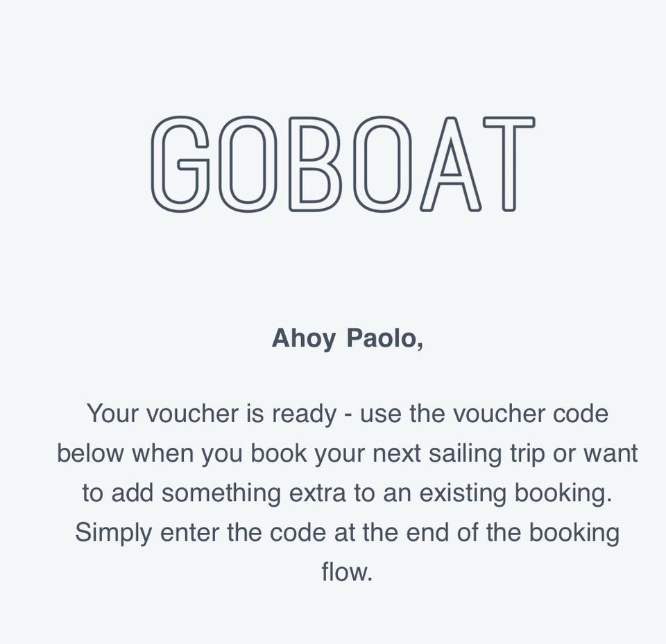Image resolution: width=666 pixels, height=644 pixels.
Task: Click the word 'flow.' at paragraph end
Action: pyautogui.click(x=347, y=573)
